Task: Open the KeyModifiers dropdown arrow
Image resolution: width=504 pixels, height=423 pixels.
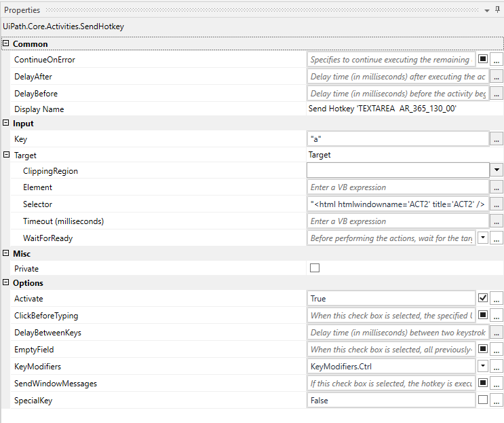Action: [483, 367]
